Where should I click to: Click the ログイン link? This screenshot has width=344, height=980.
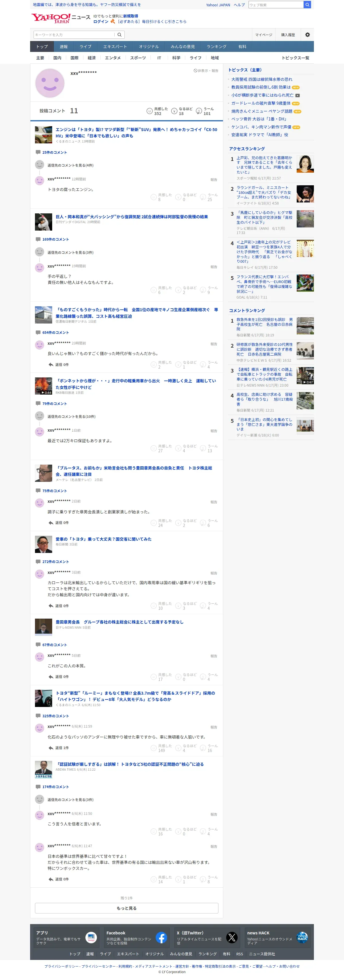[x=101, y=22]
